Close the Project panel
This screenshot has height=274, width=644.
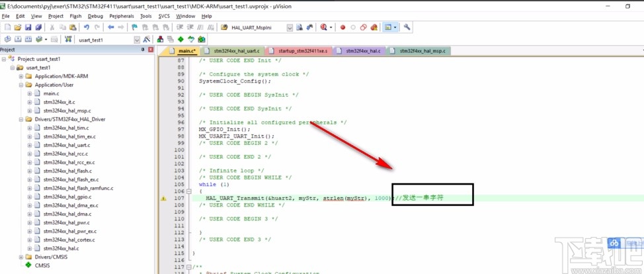pos(151,50)
